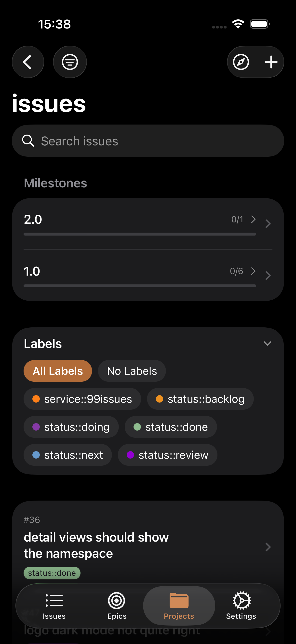Select the All Labels filter chip
Viewport: 296px width, 644px height.
[58, 371]
